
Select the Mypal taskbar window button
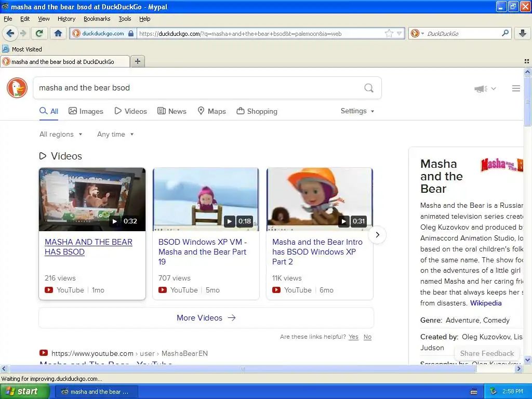point(96,392)
